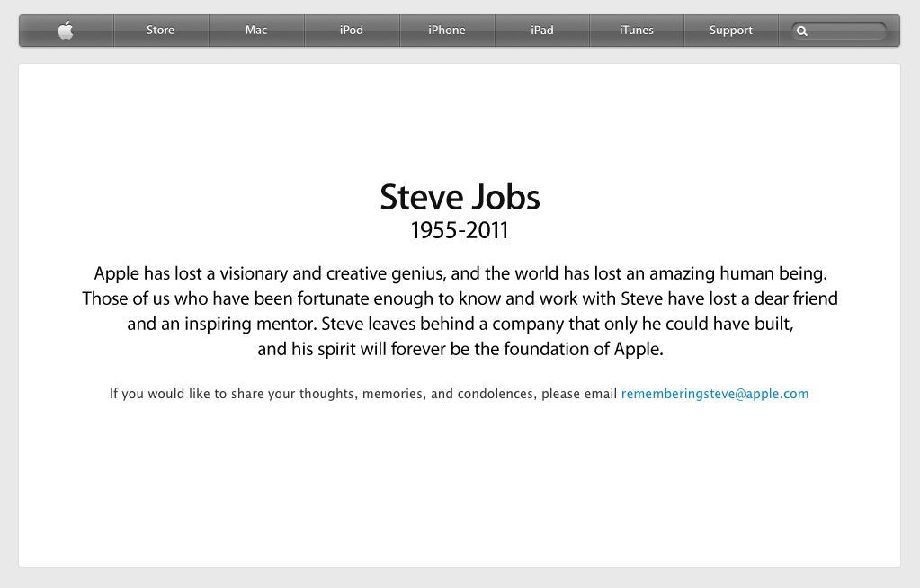
Task: Click the Steve Jobs heading
Action: [x=460, y=197]
